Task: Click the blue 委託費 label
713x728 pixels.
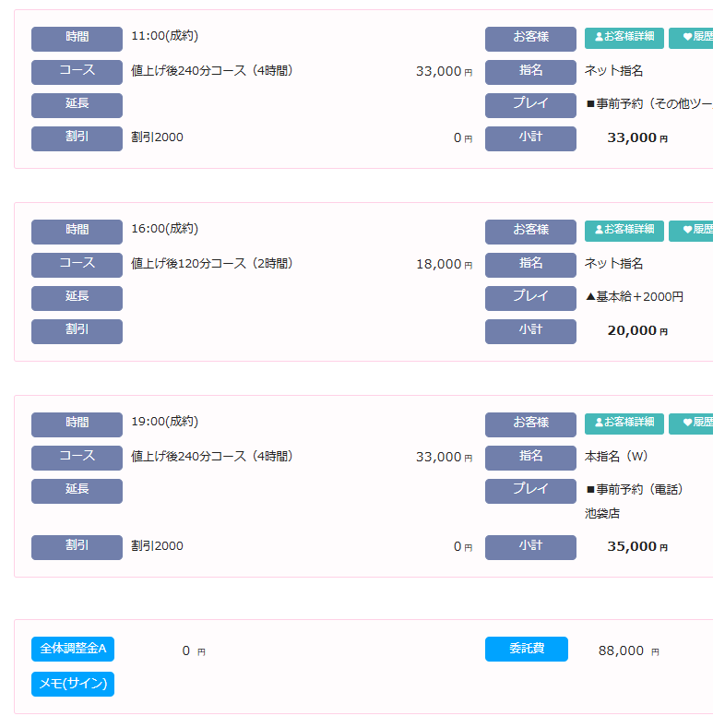Action: [x=527, y=649]
